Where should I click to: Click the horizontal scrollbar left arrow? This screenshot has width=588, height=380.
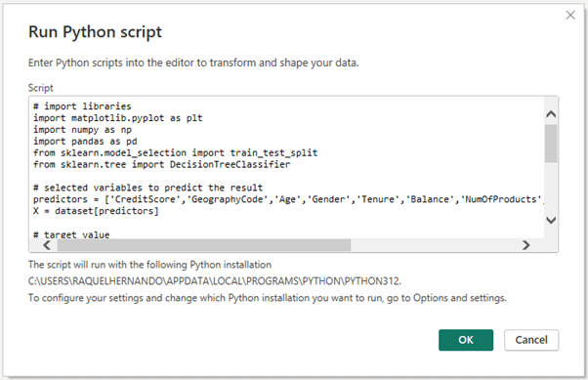pos(47,245)
